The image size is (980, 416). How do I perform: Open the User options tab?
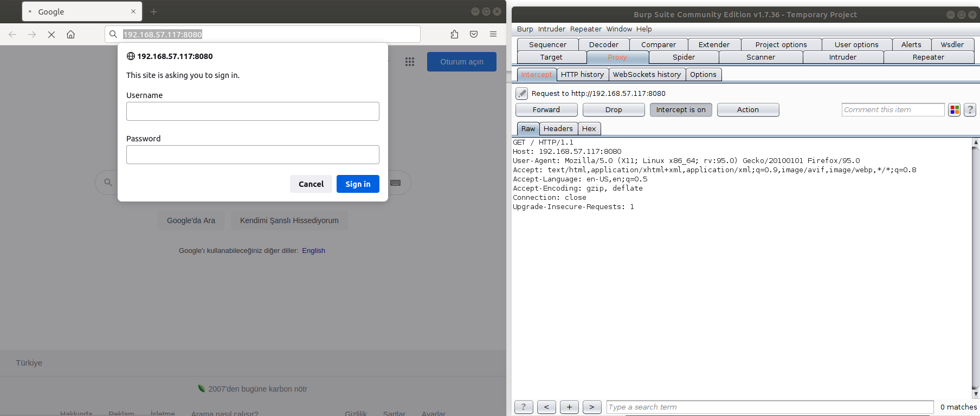[x=856, y=44]
